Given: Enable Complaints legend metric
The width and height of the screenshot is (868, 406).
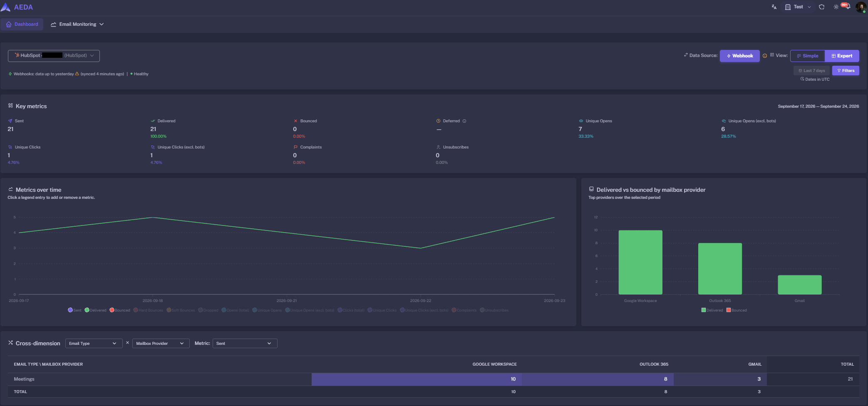Looking at the screenshot, I should point(464,310).
